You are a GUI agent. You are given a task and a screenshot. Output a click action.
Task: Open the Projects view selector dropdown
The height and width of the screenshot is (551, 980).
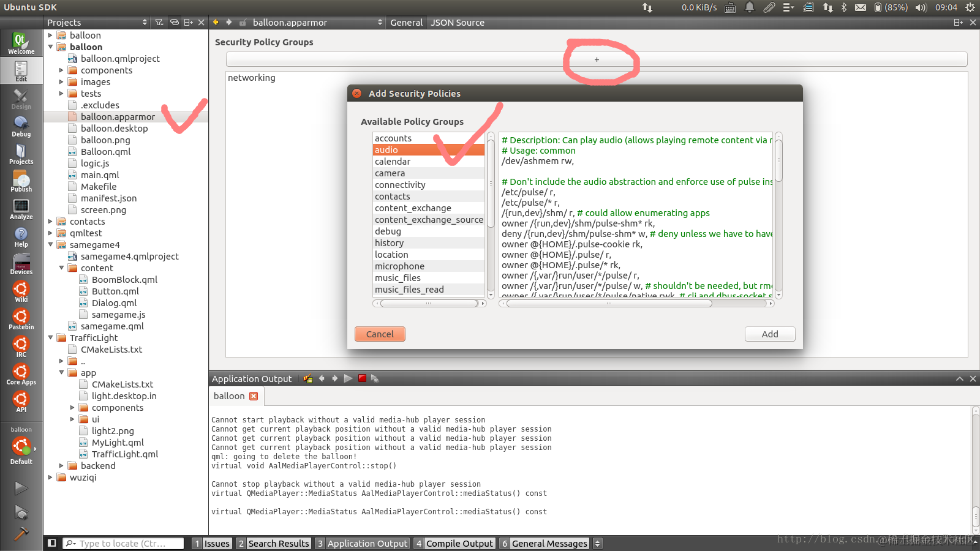[97, 23]
